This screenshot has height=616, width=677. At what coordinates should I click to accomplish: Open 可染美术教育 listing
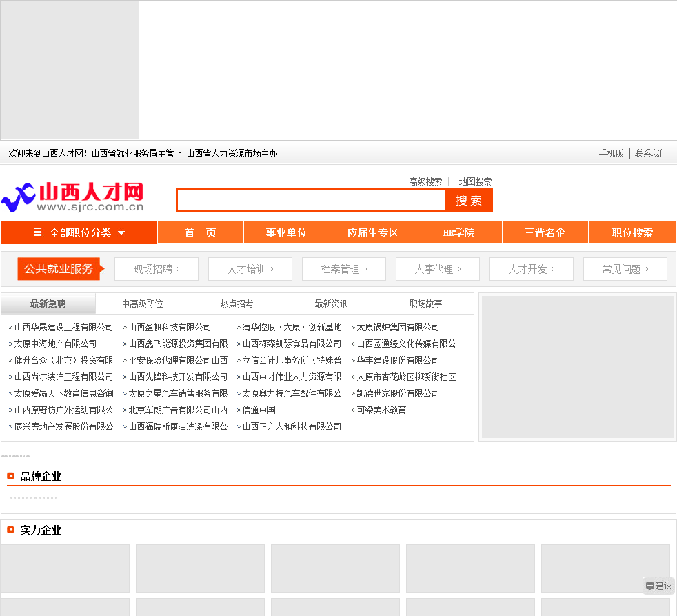coord(382,410)
